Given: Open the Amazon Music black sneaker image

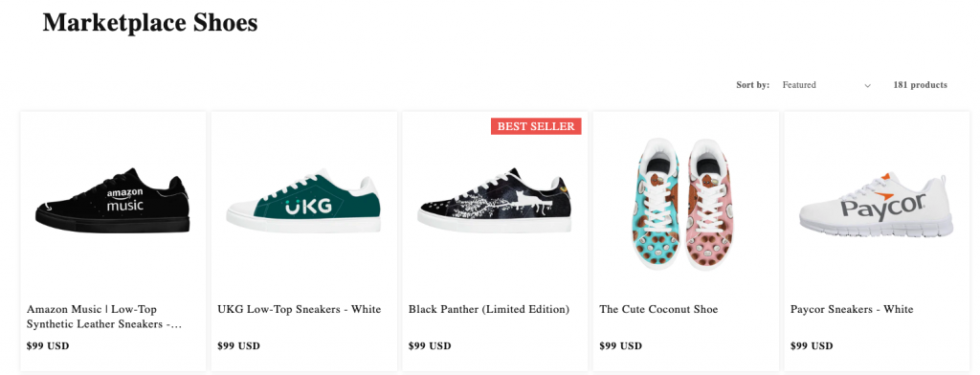Looking at the screenshot, I should coord(113,201).
